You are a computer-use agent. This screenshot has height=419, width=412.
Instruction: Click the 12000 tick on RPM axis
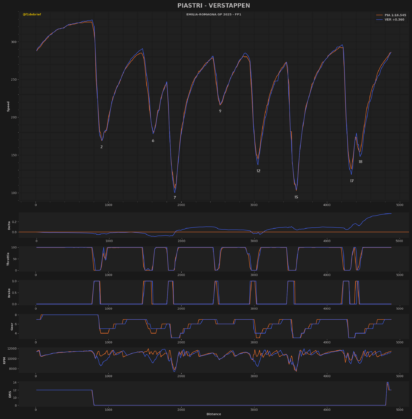[x=12, y=348]
